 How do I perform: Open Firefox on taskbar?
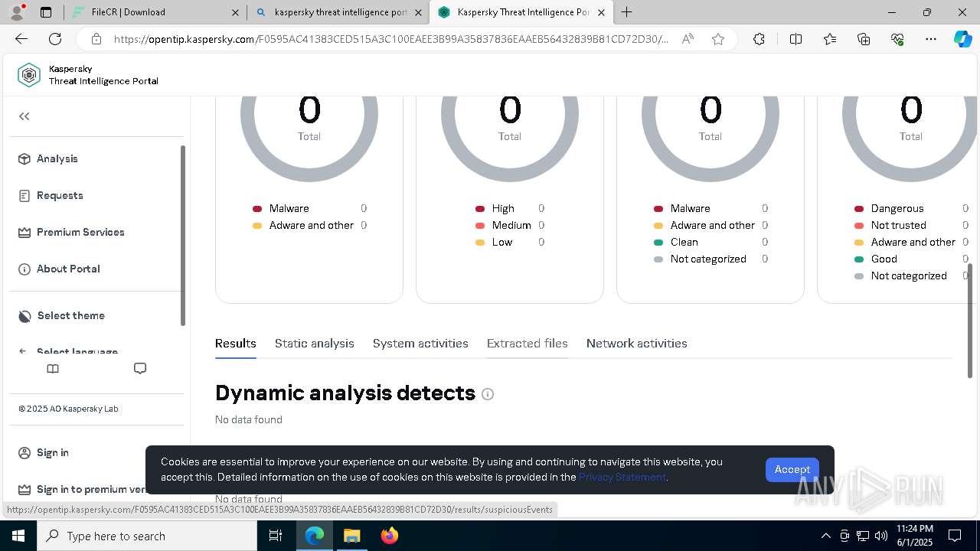pos(389,536)
